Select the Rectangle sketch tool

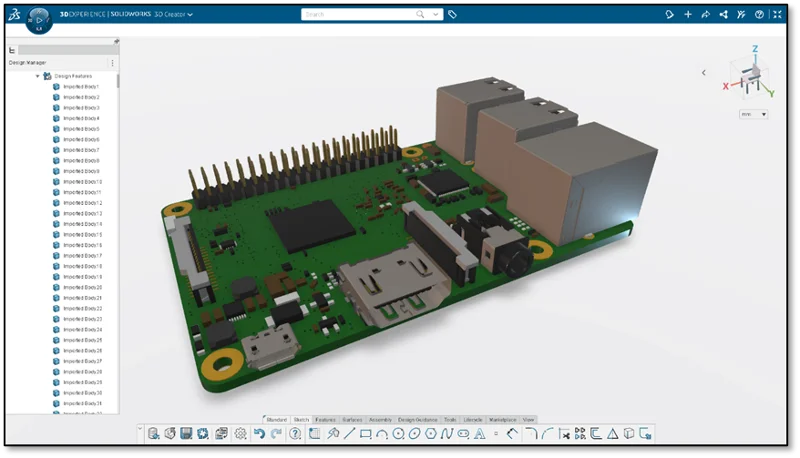point(366,434)
